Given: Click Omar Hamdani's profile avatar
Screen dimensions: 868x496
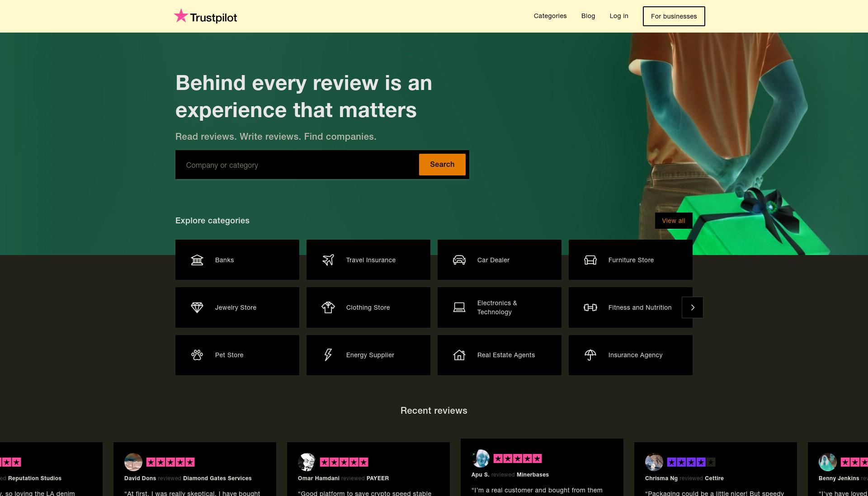Looking at the screenshot, I should click(x=307, y=462).
